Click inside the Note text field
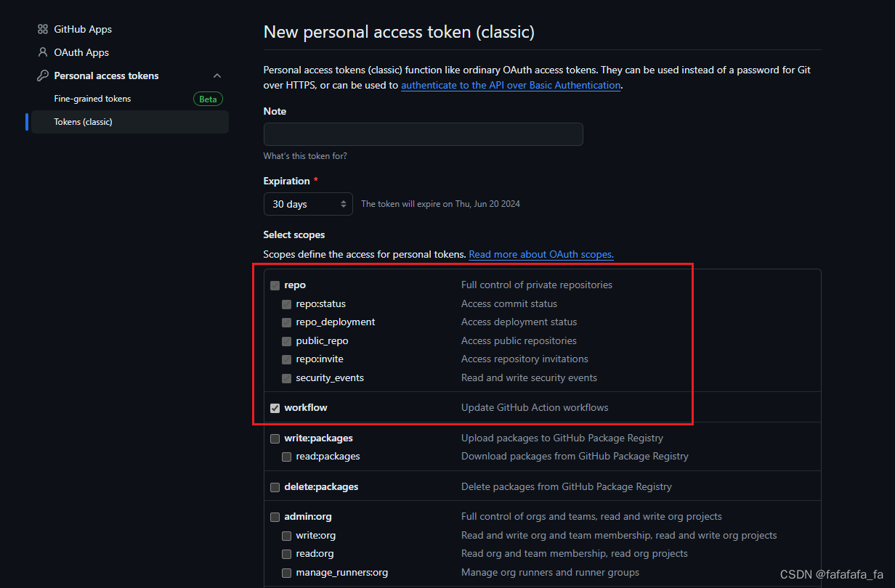 click(423, 134)
